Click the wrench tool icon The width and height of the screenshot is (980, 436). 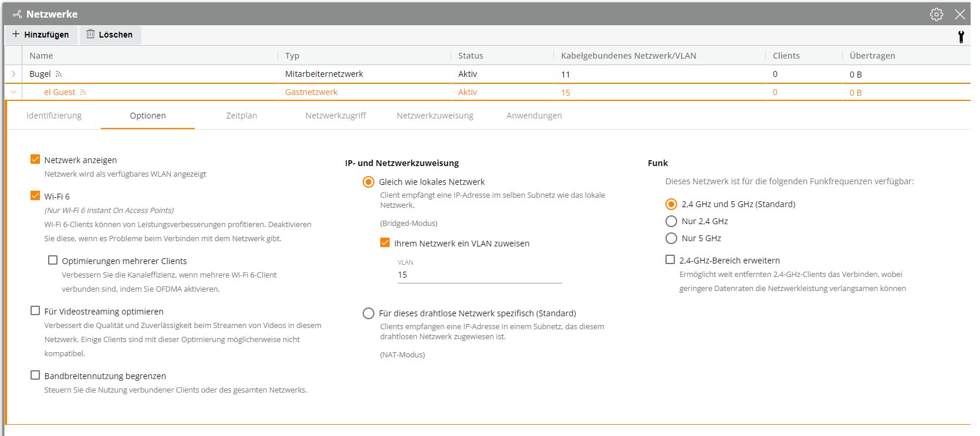pyautogui.click(x=961, y=36)
